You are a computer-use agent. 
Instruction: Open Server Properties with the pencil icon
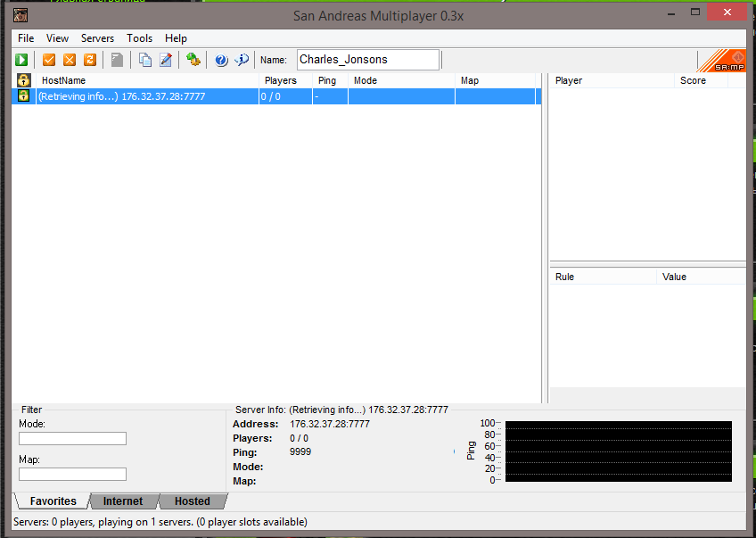(x=166, y=60)
